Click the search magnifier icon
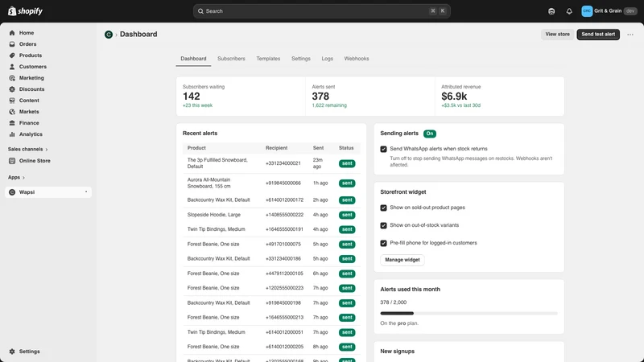This screenshot has height=362, width=644. [200, 11]
